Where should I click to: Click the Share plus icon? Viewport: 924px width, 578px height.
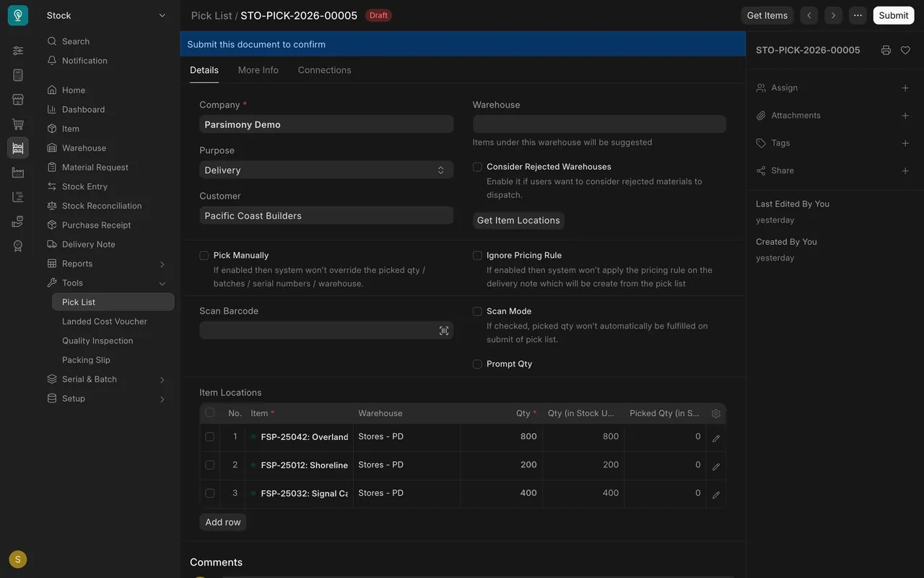(x=905, y=171)
